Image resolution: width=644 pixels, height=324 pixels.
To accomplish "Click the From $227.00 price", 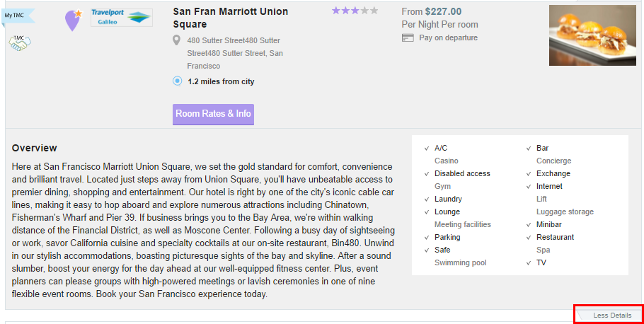I will [x=431, y=11].
